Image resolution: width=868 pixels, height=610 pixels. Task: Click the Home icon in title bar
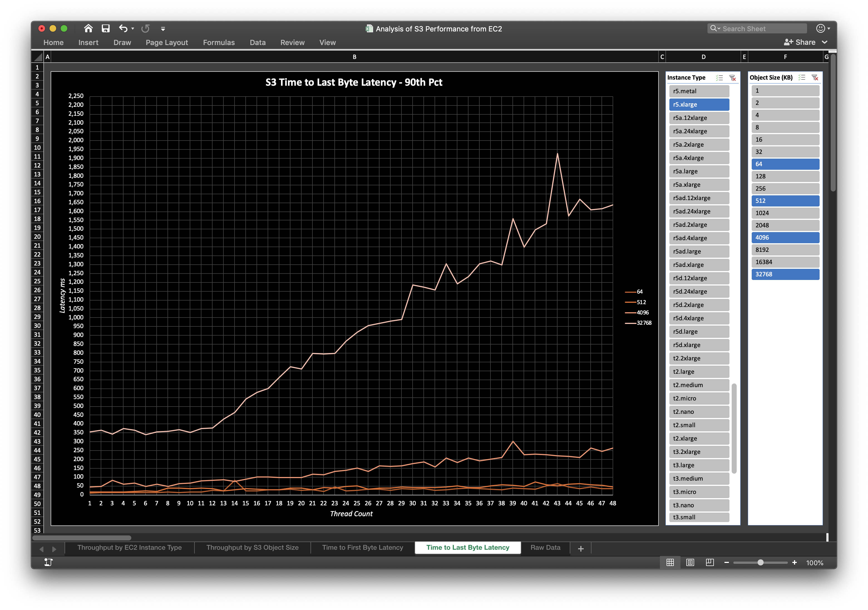pyautogui.click(x=88, y=28)
